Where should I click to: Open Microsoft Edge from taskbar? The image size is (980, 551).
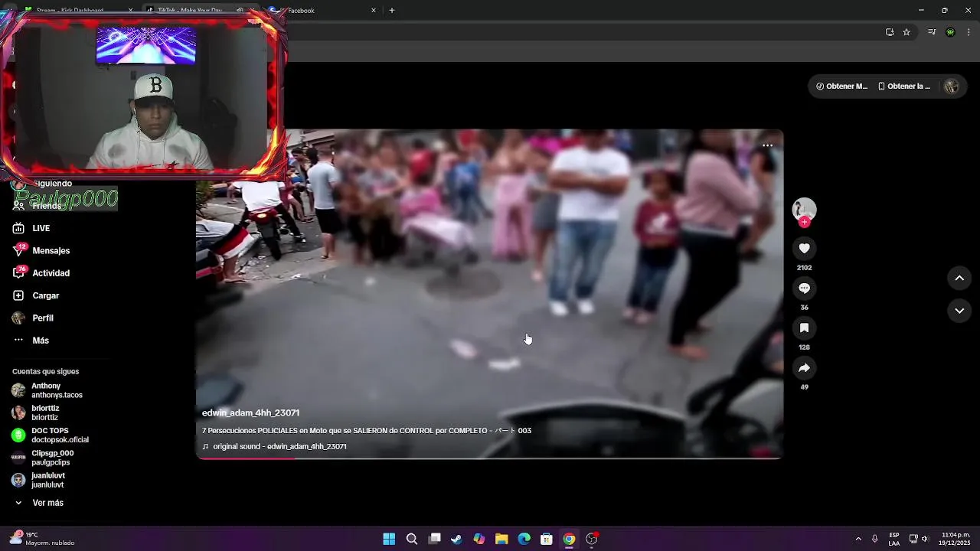[524, 539]
